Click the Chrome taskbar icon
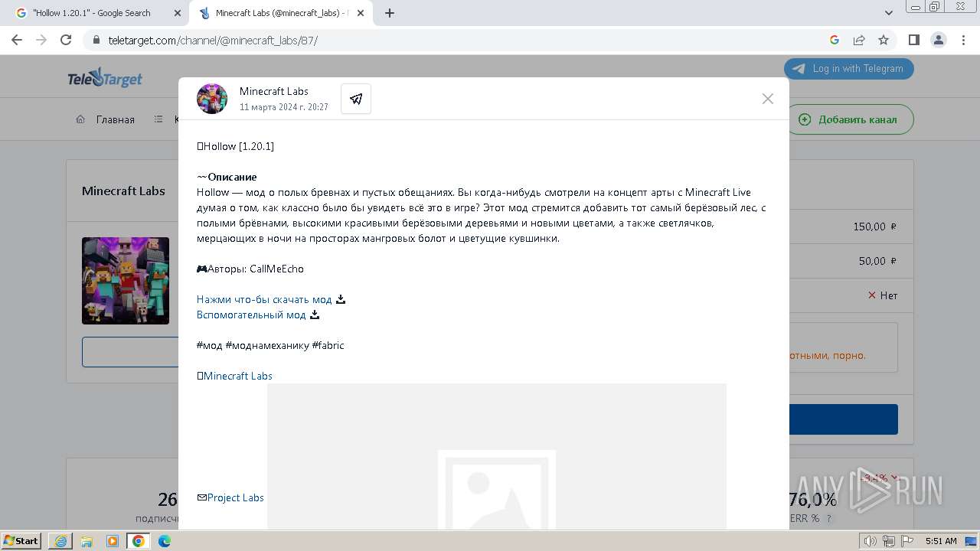 [139, 541]
